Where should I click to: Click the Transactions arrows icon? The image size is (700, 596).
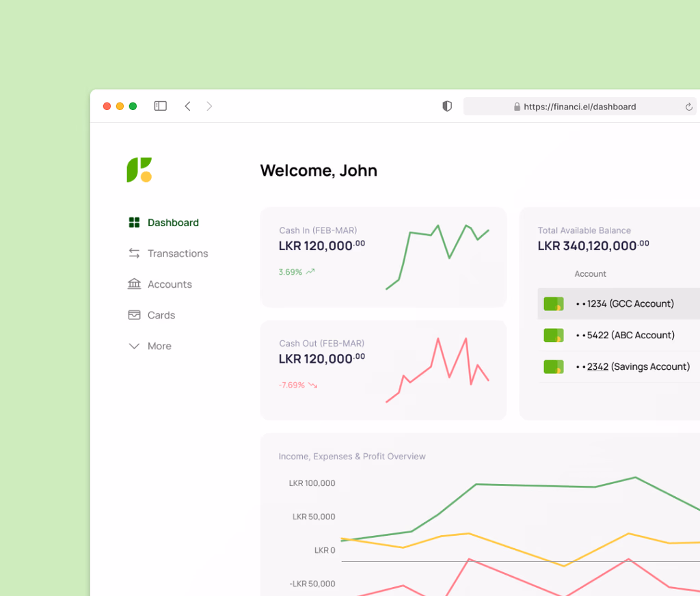(134, 253)
